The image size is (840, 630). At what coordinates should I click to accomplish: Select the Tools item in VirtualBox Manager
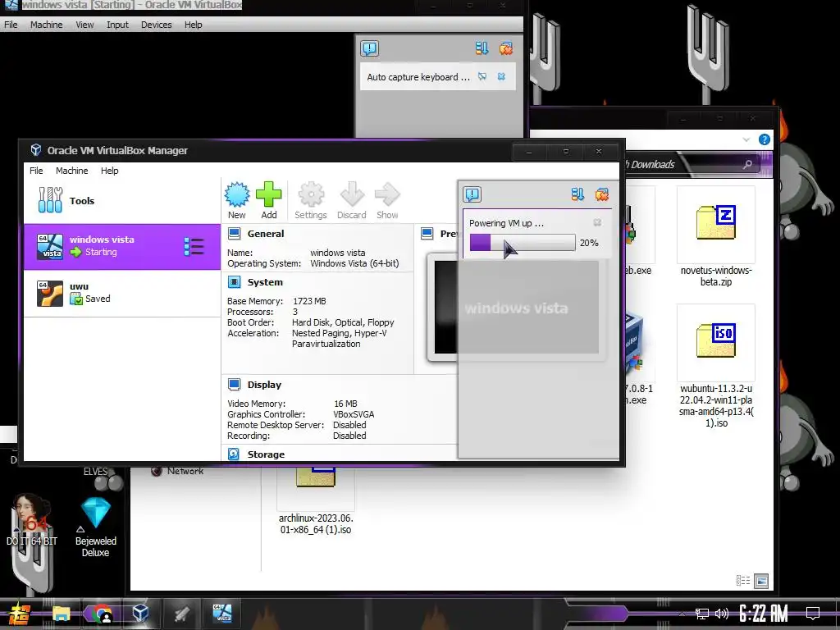(122, 201)
